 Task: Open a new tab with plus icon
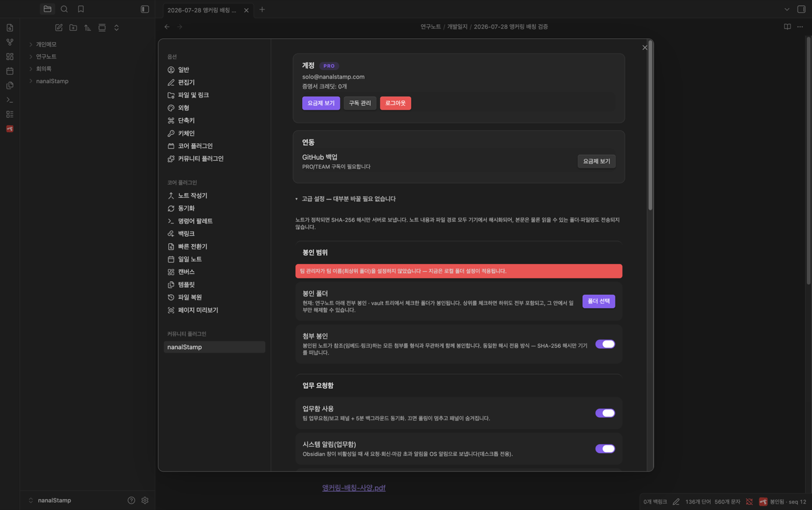262,9
